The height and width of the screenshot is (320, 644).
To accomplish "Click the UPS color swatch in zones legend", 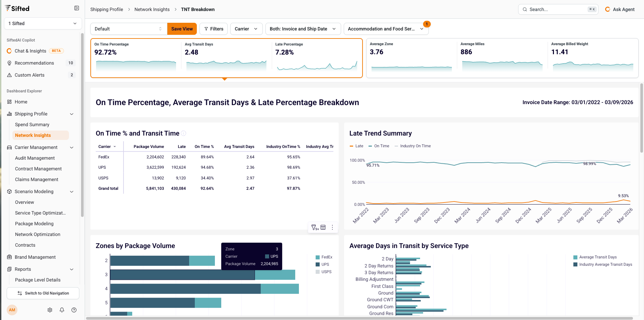I will coord(318,264).
